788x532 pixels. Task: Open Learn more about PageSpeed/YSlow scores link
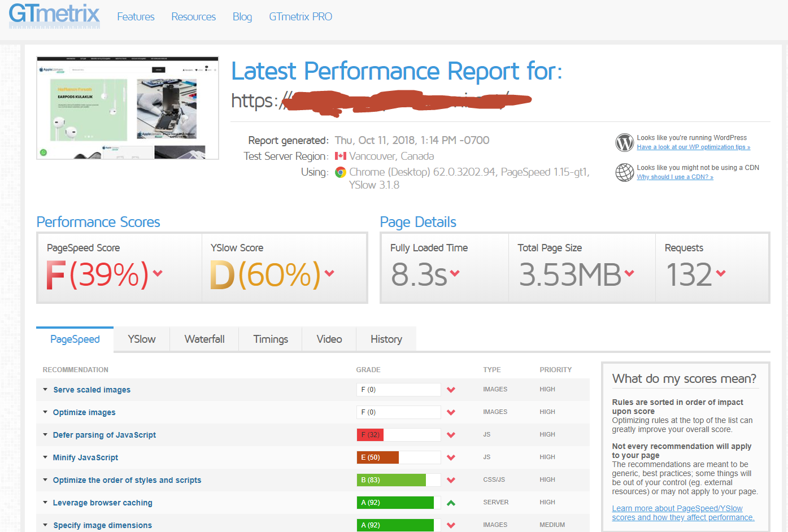[x=683, y=513]
